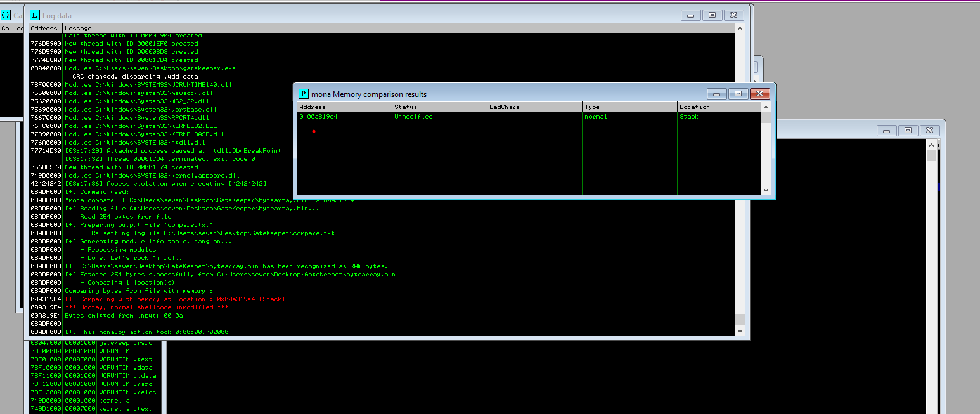Sort by the Status column header

(439, 107)
